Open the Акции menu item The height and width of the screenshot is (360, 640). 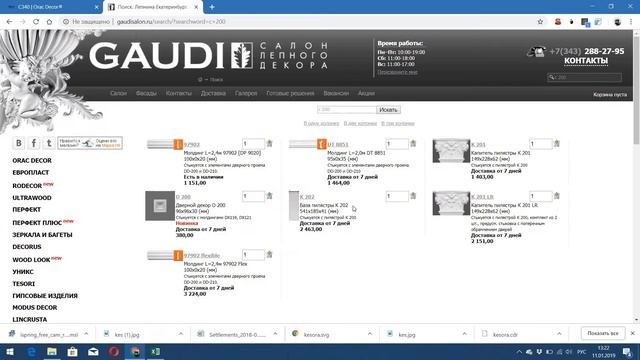point(366,93)
